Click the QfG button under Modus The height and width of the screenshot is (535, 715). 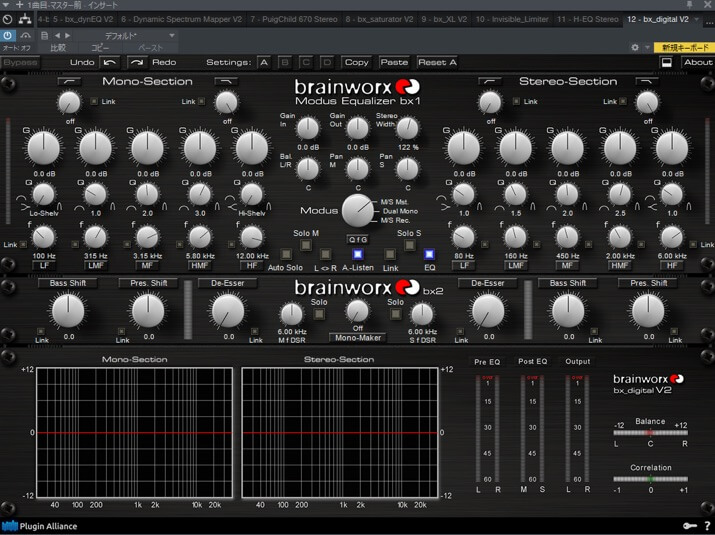pos(358,239)
